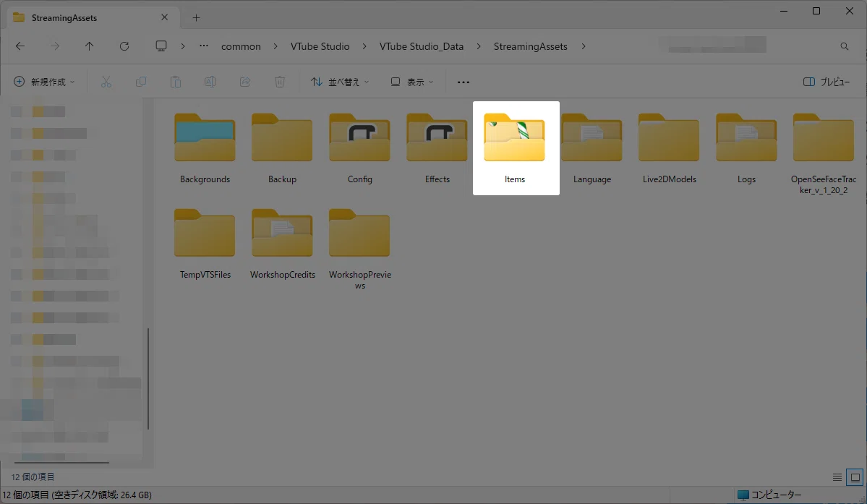Expand the chevron after VTube Studio breadcrumb

point(364,46)
